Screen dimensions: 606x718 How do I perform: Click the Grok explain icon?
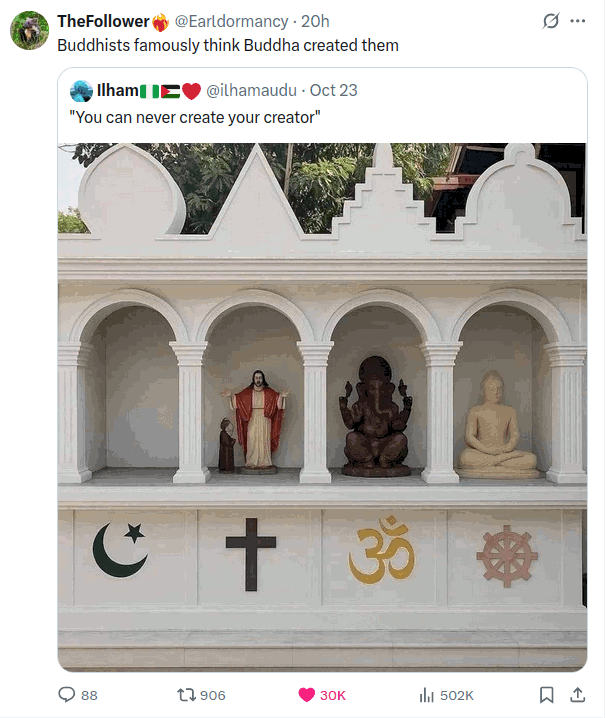coord(549,21)
